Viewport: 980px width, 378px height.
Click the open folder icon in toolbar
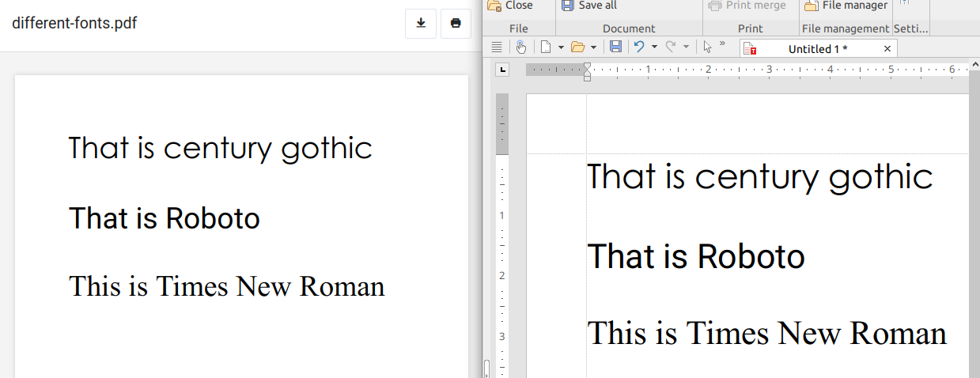pyautogui.click(x=577, y=47)
